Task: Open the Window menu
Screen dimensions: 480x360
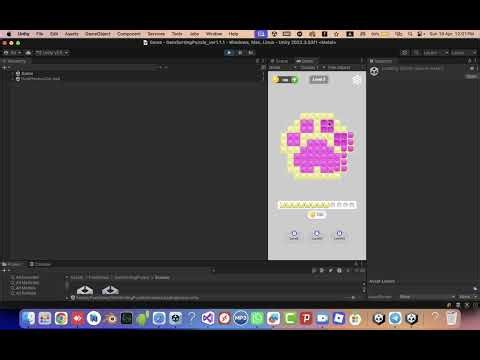Action: [x=214, y=34]
